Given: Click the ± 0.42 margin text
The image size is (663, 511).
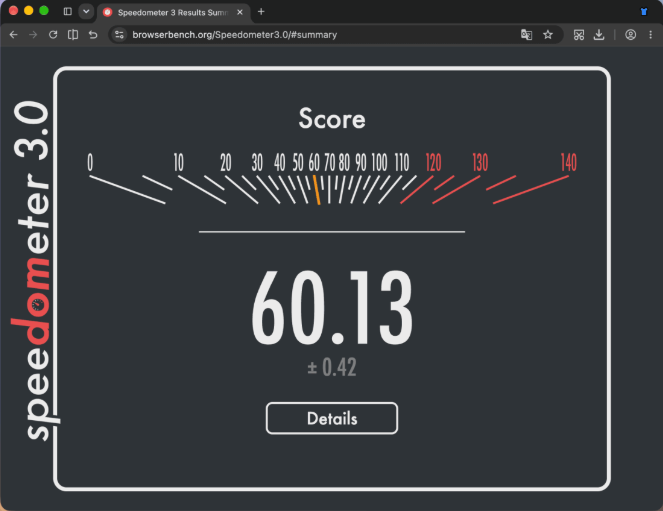Looking at the screenshot, I should 332,367.
